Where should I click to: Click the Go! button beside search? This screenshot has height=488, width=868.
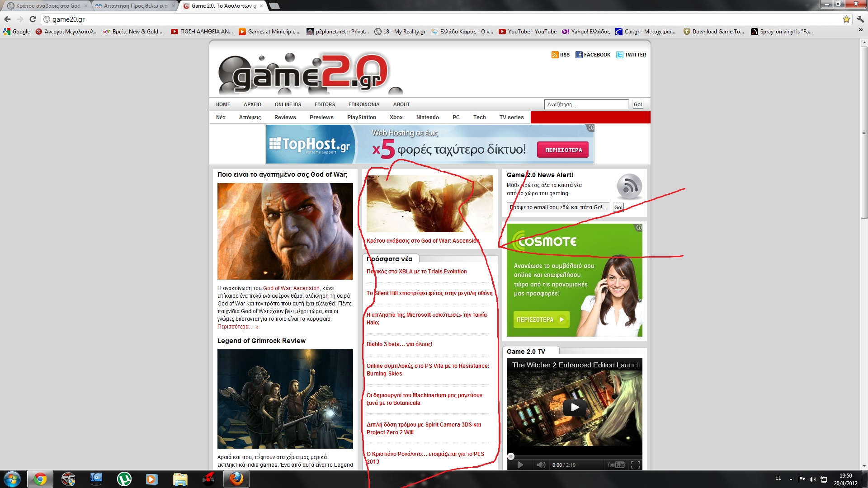(x=637, y=104)
